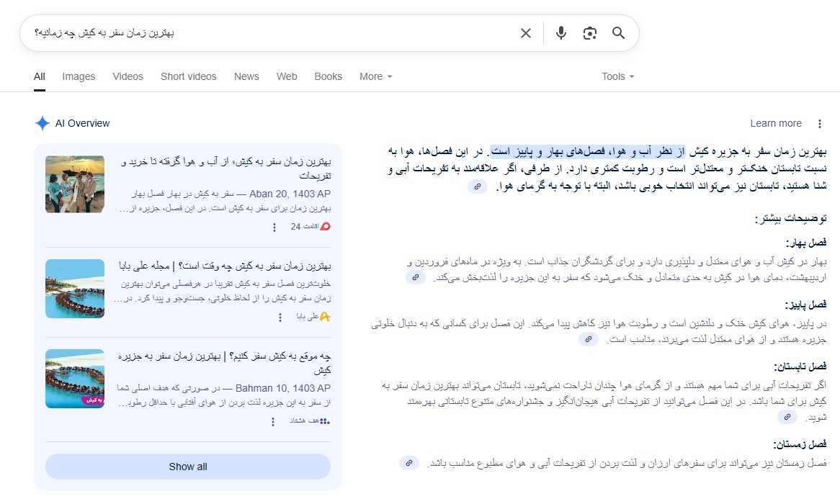Open the هف هشتاد resort thumbnail

[x=75, y=379]
